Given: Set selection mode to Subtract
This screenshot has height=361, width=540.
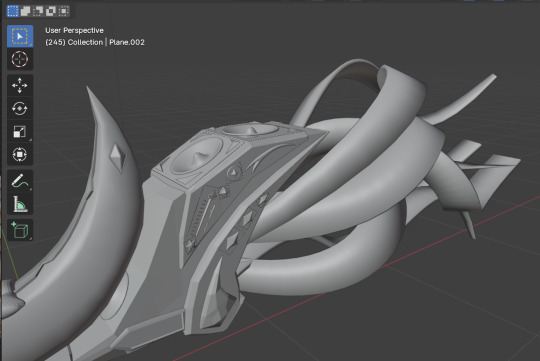Looking at the screenshot, I should click(x=38, y=11).
